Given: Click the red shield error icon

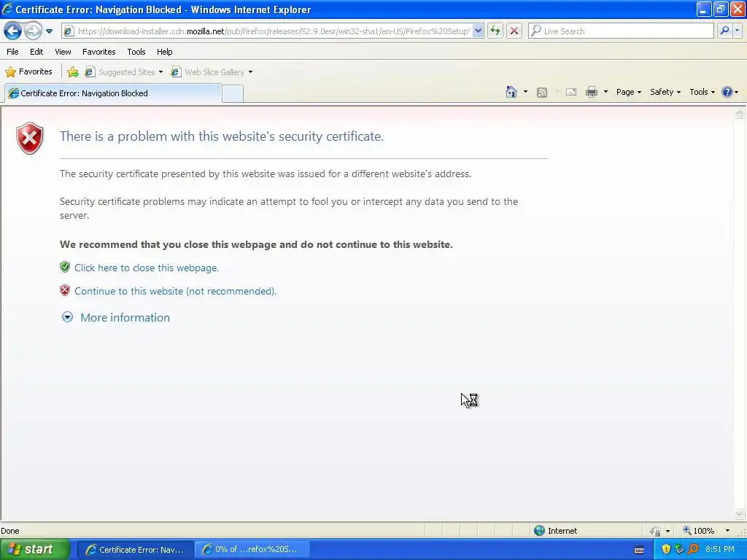Looking at the screenshot, I should (29, 138).
